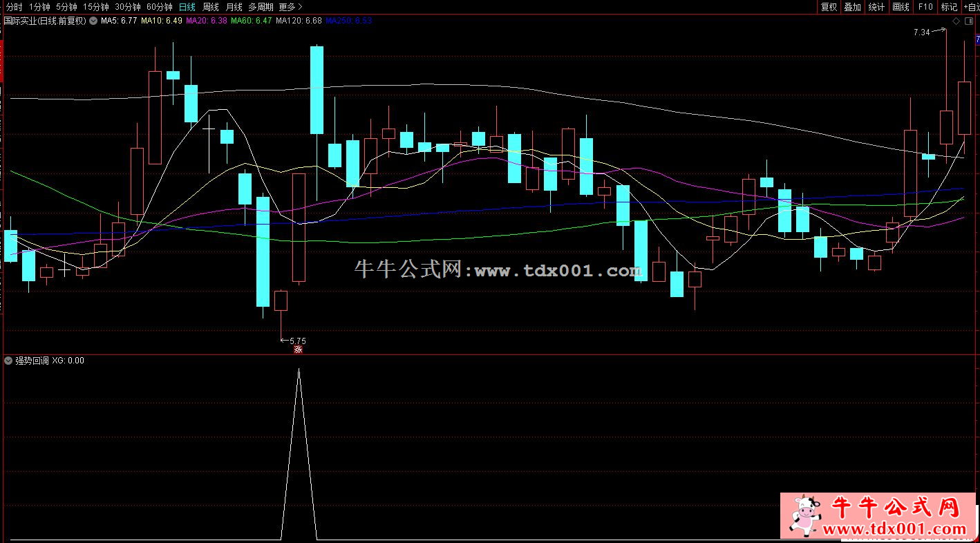Open F10 company information
This screenshot has height=543, width=980.
click(925, 7)
